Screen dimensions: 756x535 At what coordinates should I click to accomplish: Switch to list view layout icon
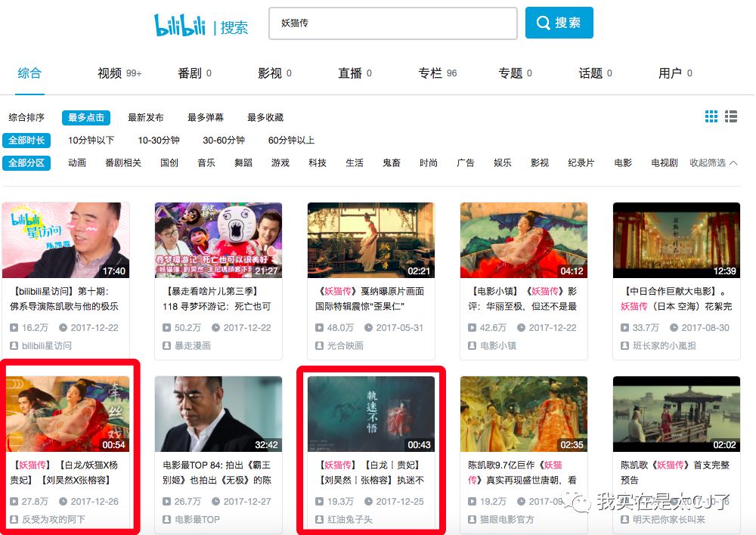tap(731, 116)
